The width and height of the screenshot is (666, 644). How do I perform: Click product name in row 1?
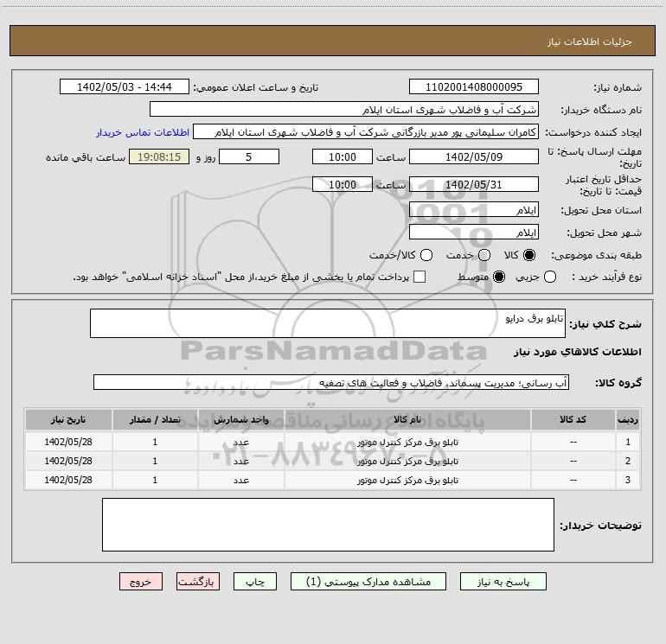coord(407,443)
